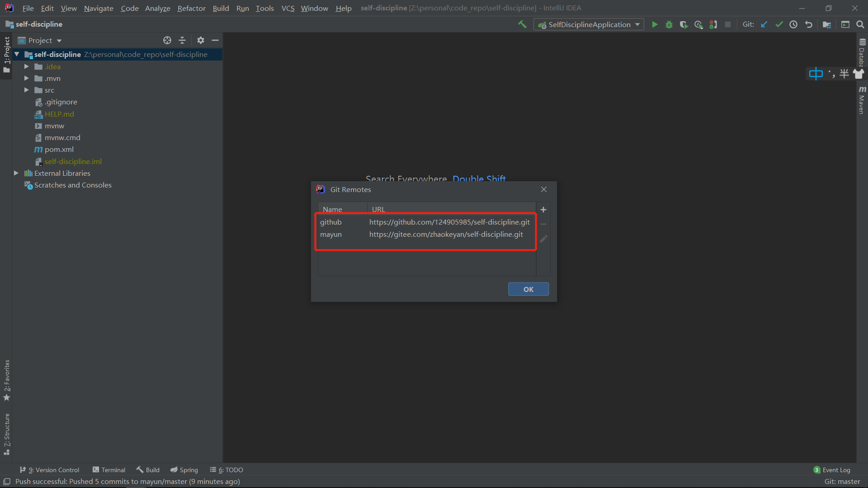Click Git Update Project arrow icon
This screenshot has width=868, height=488.
[764, 24]
